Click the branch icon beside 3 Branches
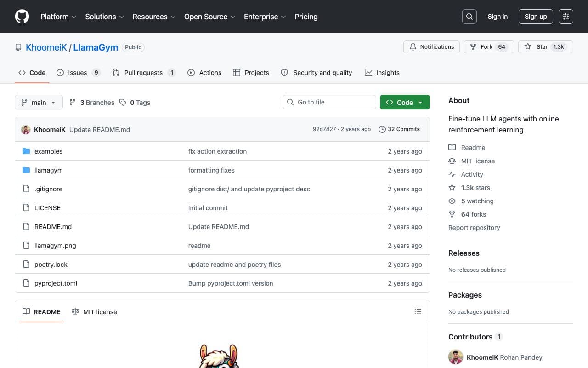Screen dimensions: 588x368 [73, 103]
